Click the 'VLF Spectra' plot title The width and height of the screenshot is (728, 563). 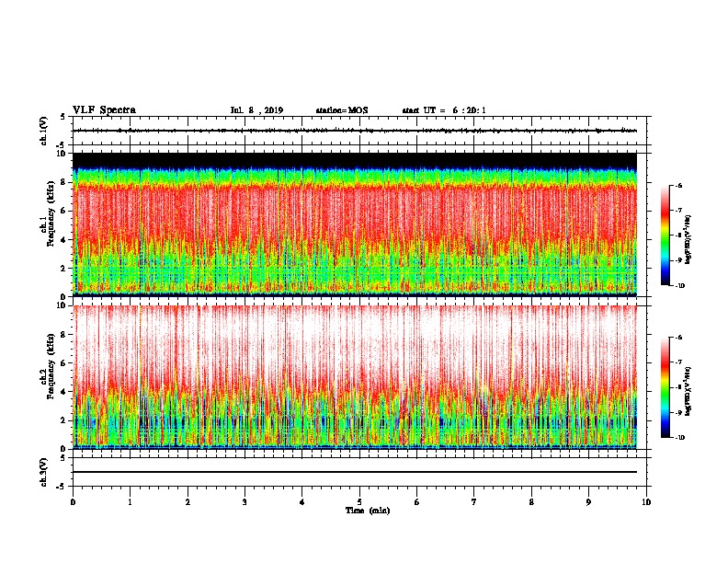(104, 110)
